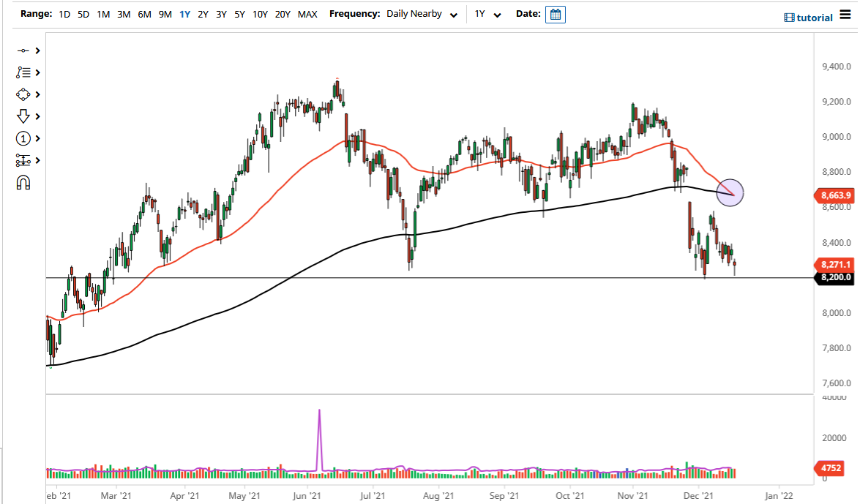
Task: Set range to 10Y
Action: point(260,14)
